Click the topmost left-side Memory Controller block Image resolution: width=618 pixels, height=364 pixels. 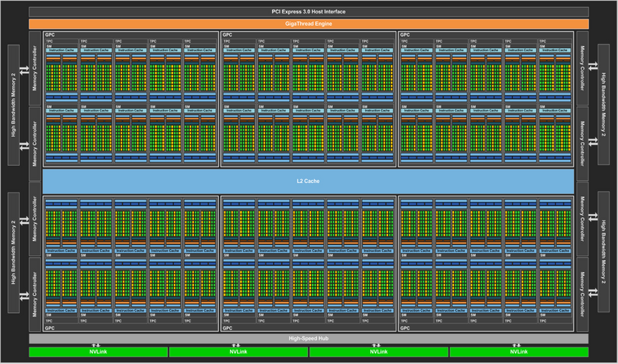point(35,68)
